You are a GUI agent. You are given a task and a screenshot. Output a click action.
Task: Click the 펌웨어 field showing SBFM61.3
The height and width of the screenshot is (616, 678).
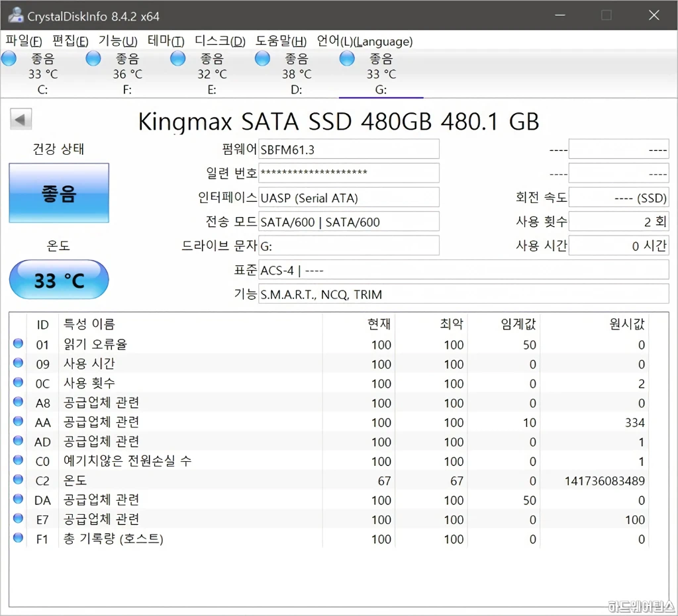coord(349,150)
